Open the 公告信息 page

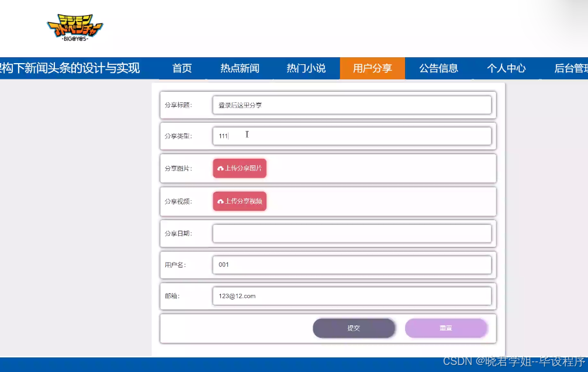[440, 68]
